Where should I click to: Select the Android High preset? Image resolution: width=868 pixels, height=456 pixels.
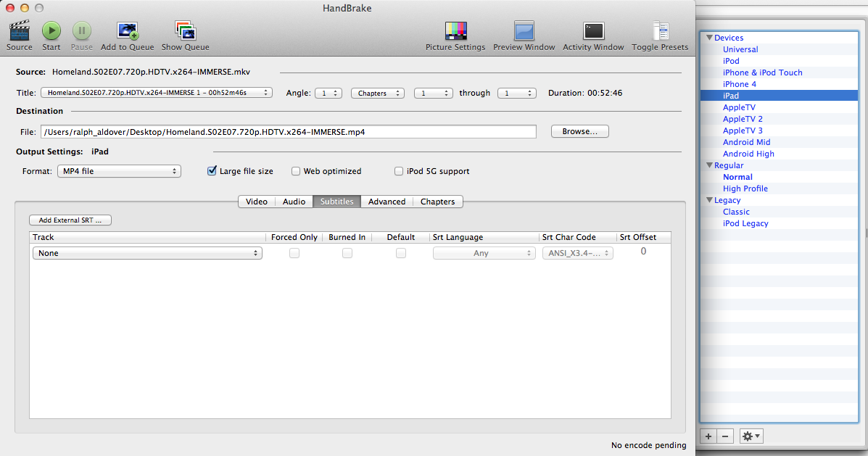748,154
